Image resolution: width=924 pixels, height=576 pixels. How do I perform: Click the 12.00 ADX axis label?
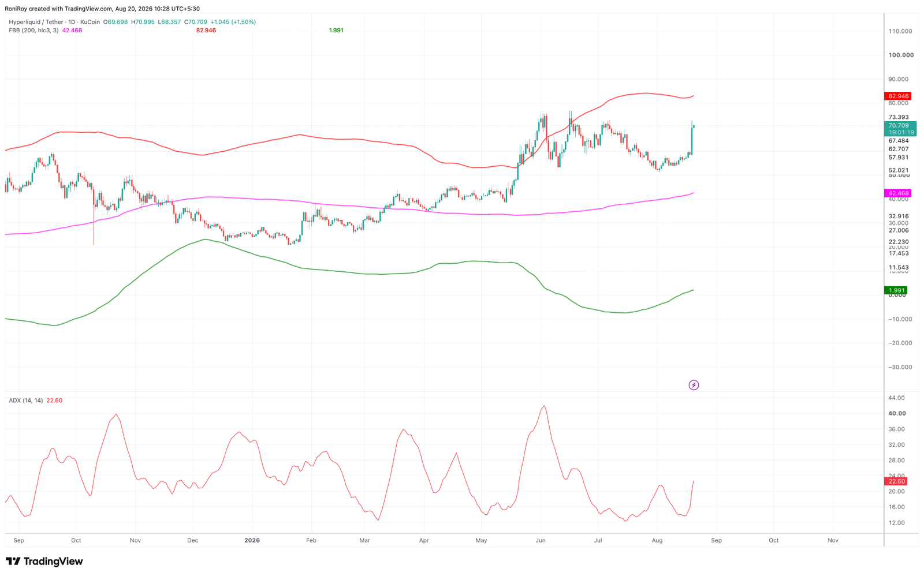click(897, 523)
